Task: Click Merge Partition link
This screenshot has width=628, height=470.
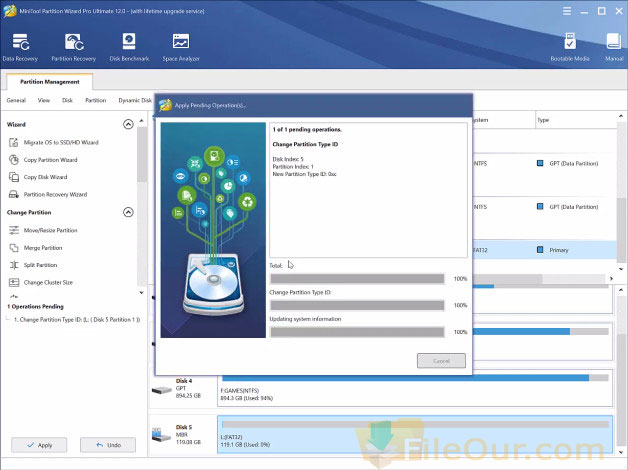Action: coord(43,248)
